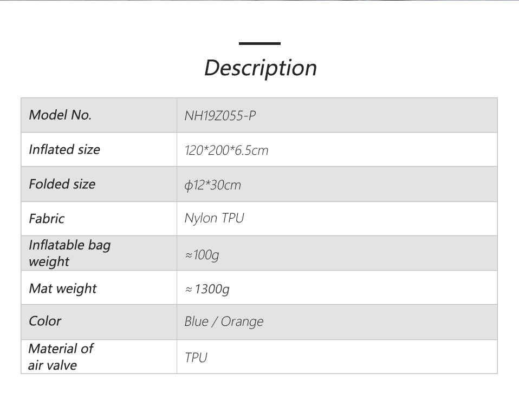Image resolution: width=519 pixels, height=420 pixels.
Task: Click the Material of air valve label
Action: 60,356
